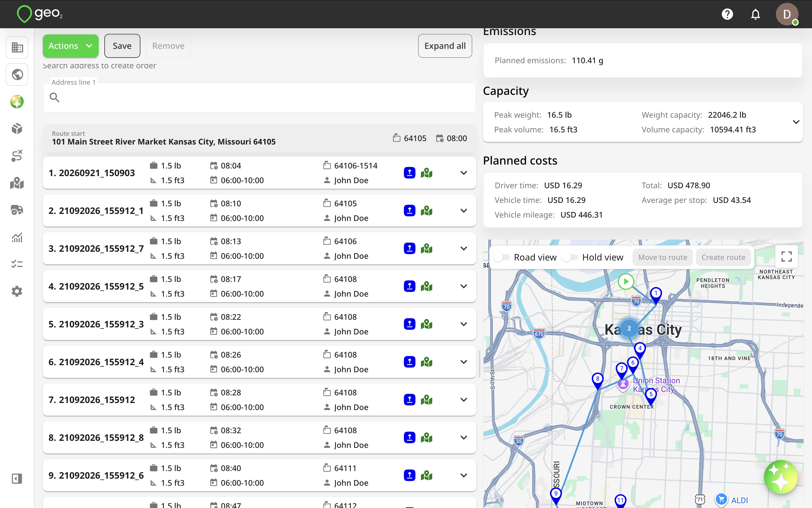Open the help question mark icon
The height and width of the screenshot is (508, 812).
tap(727, 14)
